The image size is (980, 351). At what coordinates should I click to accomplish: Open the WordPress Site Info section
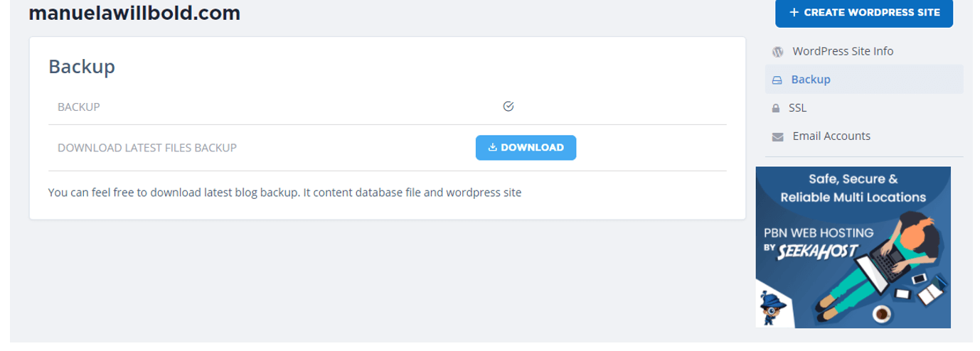click(x=843, y=51)
